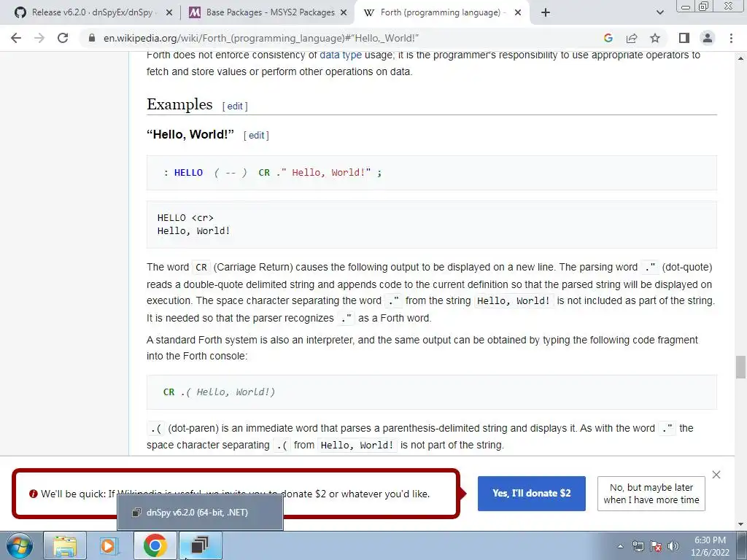
Task: Open a new tab with plus button
Action: 546,13
